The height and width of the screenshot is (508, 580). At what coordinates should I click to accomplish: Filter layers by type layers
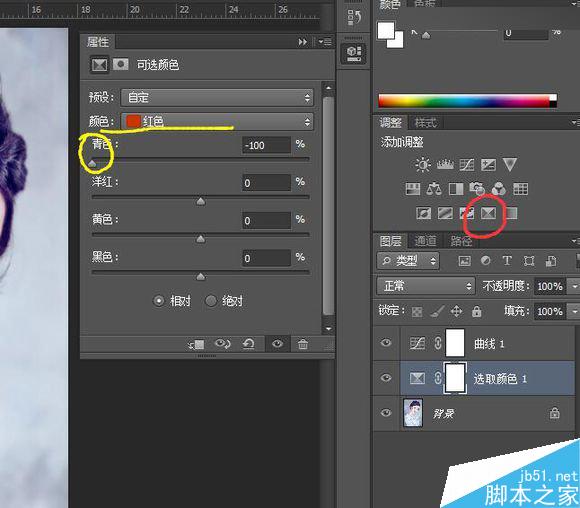click(x=507, y=261)
